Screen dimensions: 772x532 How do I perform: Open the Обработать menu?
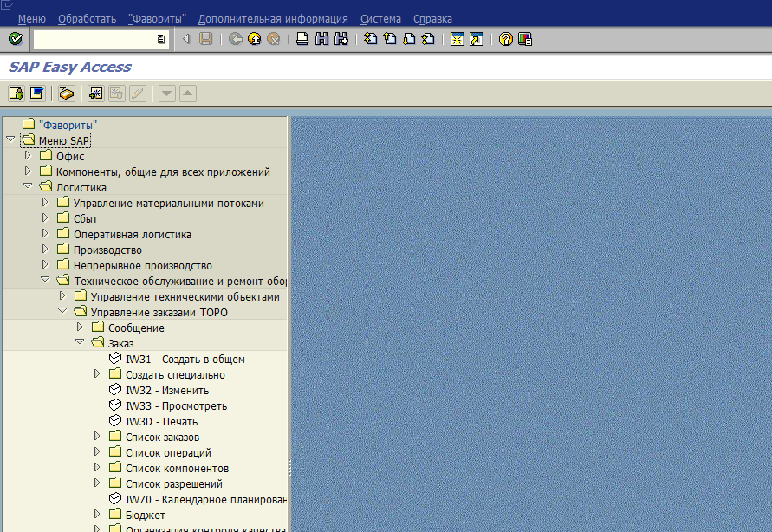[88, 19]
